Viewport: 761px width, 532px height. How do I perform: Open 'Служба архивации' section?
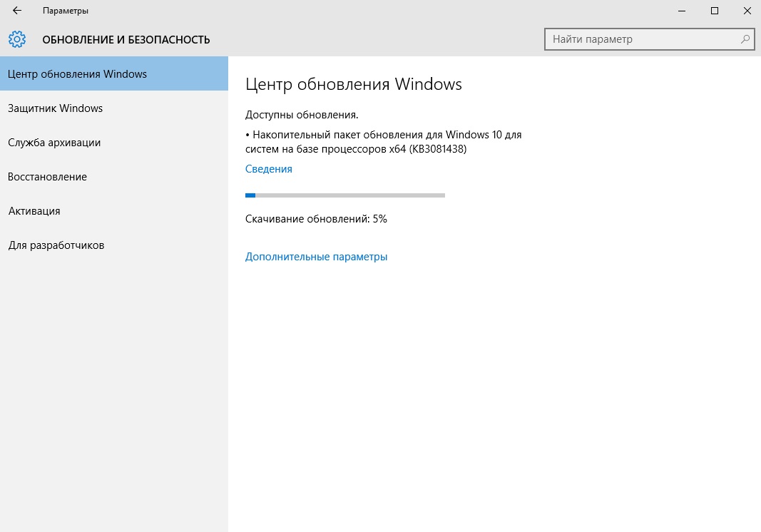click(x=114, y=143)
